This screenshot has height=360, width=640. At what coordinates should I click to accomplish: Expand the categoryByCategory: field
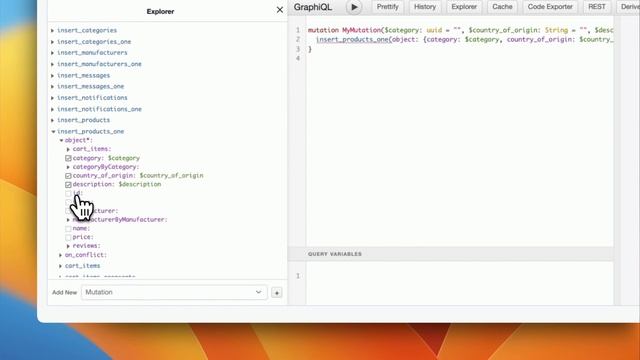68,167
